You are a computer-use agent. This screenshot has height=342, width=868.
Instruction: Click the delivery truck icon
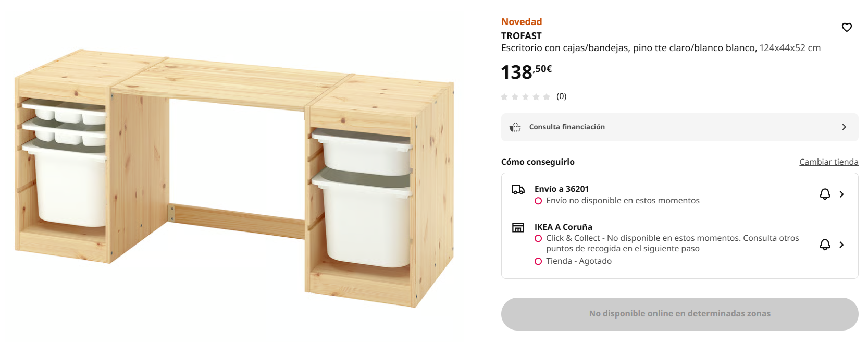[x=518, y=190]
